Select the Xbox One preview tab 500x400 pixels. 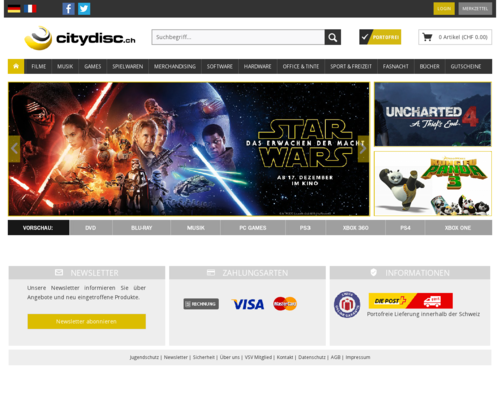[458, 228]
